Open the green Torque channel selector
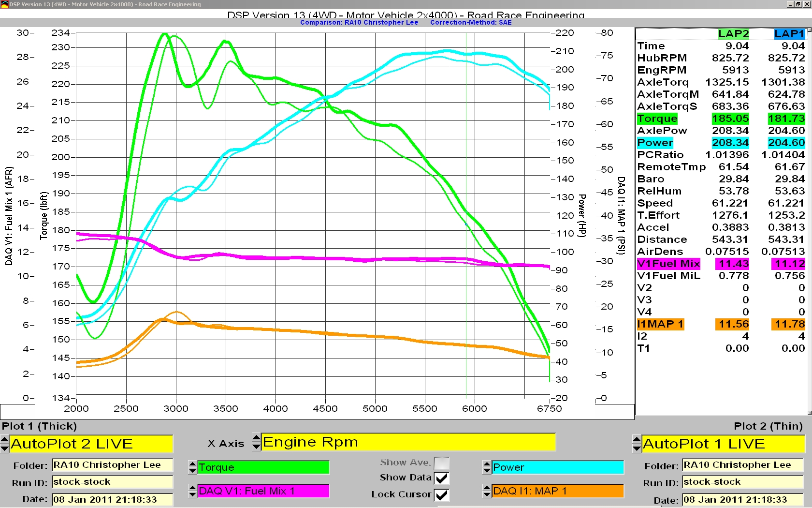The height and width of the screenshot is (508, 812). pyautogui.click(x=263, y=467)
